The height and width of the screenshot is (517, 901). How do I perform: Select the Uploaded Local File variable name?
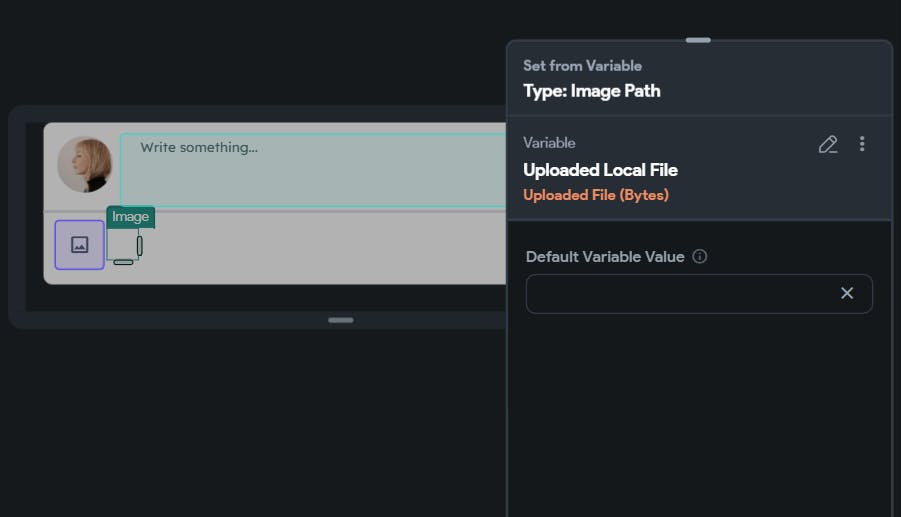click(x=600, y=170)
